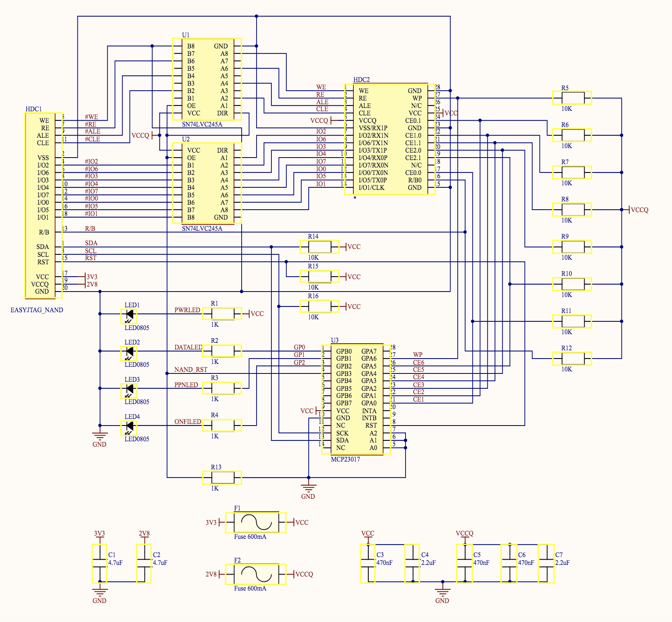Click the NAND_RST net label
Screen dimensions: 672x622
coord(191,369)
